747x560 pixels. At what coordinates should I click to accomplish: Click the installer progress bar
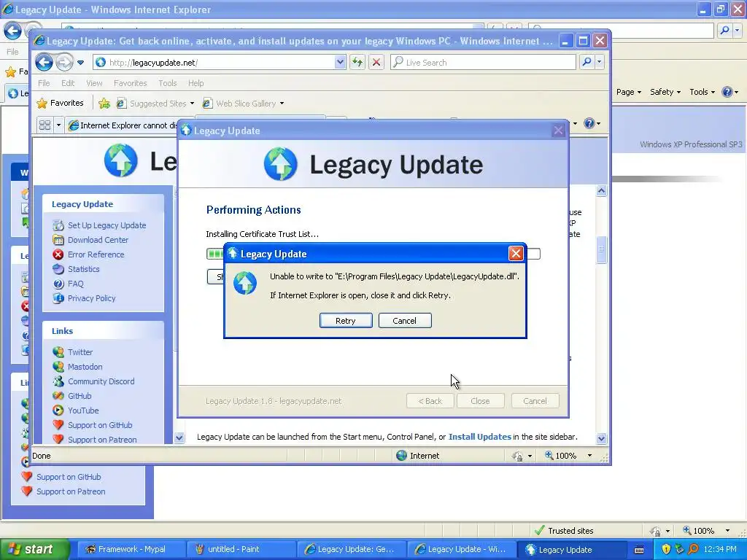[x=373, y=254]
